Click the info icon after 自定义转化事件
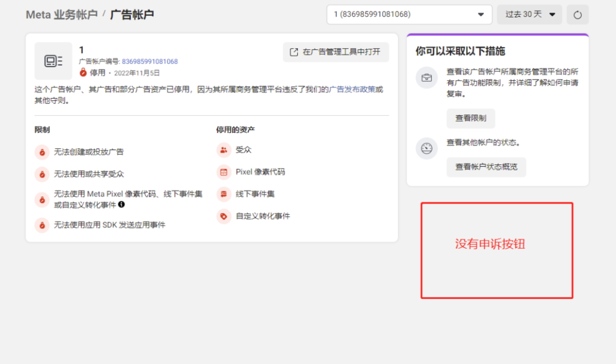Screen dimensions: 616x364 pos(121,204)
